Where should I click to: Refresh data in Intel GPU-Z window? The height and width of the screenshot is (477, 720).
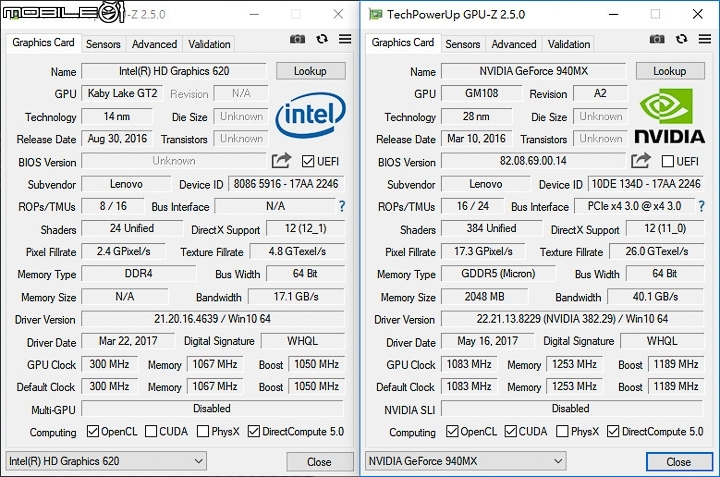pyautogui.click(x=322, y=39)
